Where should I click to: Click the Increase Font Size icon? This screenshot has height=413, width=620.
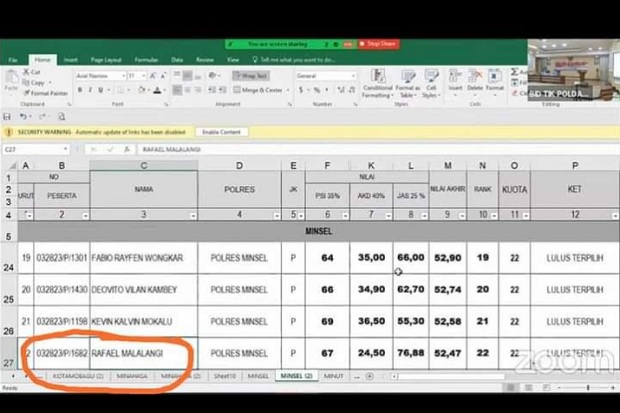pos(153,76)
